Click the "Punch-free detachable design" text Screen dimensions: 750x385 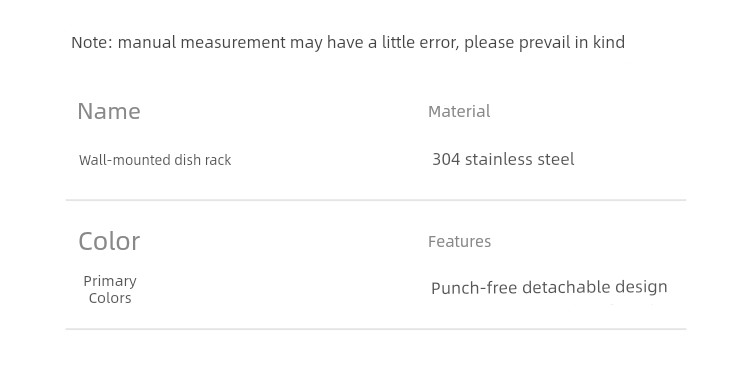pos(549,287)
